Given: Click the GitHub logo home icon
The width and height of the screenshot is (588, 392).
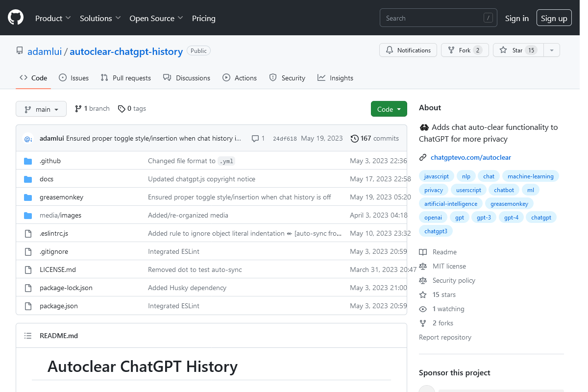Looking at the screenshot, I should click(15, 17).
